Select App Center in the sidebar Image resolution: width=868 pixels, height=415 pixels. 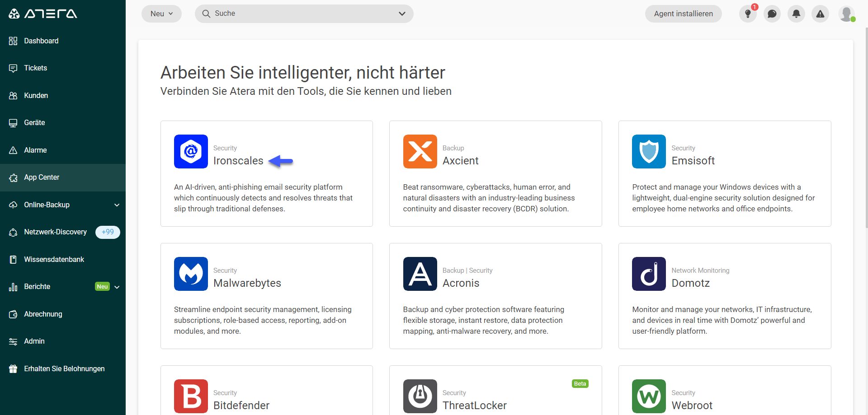pos(63,177)
